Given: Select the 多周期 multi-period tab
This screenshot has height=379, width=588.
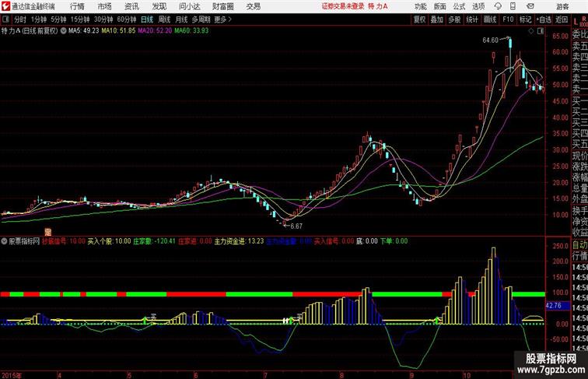Looking at the screenshot, I should 201,19.
